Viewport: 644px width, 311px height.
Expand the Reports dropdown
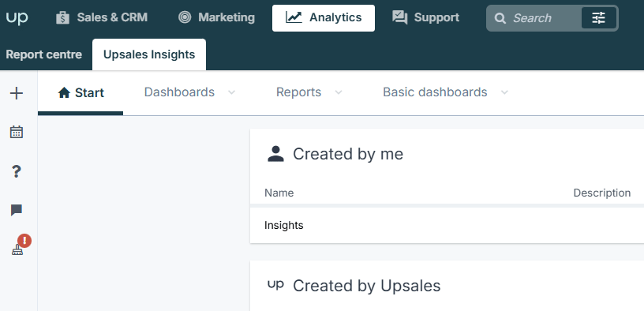click(x=309, y=92)
